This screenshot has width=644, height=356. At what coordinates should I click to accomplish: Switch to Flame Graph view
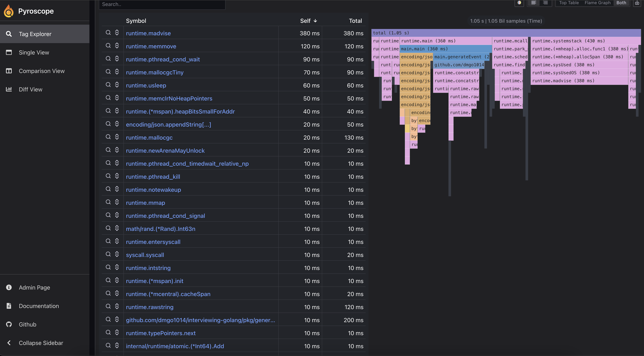click(x=597, y=3)
